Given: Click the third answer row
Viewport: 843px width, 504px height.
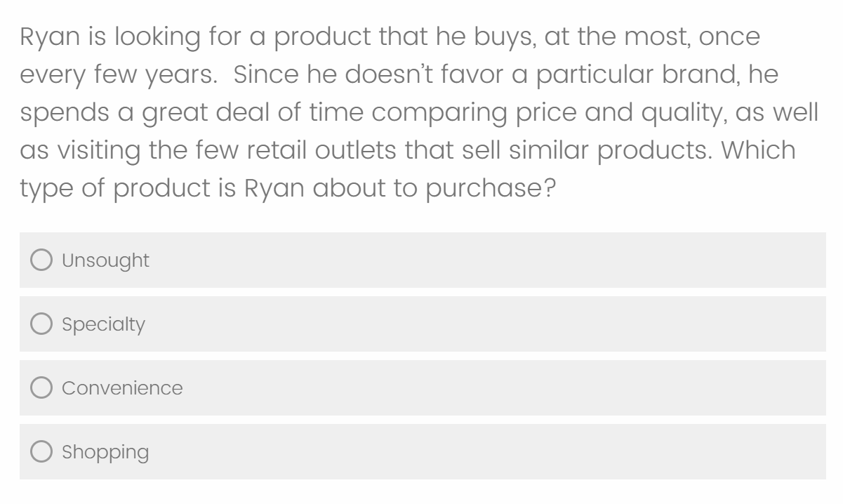Looking at the screenshot, I should click(421, 387).
